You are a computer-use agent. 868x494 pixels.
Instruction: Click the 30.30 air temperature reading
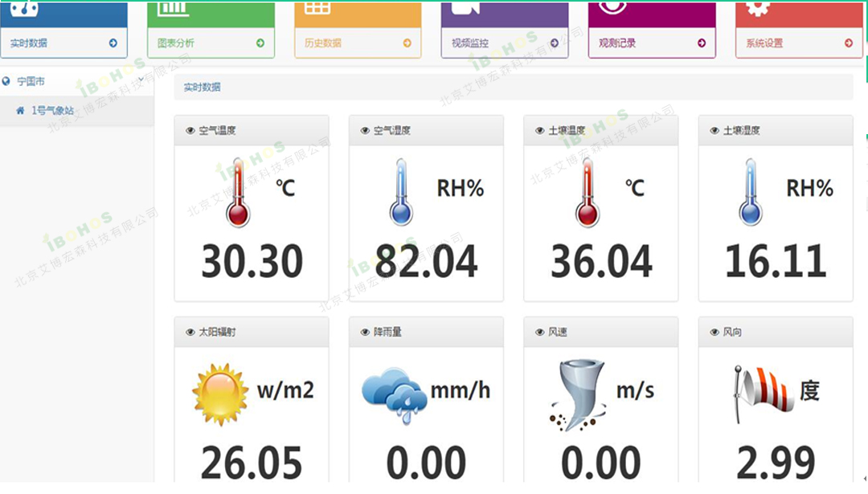(x=252, y=262)
